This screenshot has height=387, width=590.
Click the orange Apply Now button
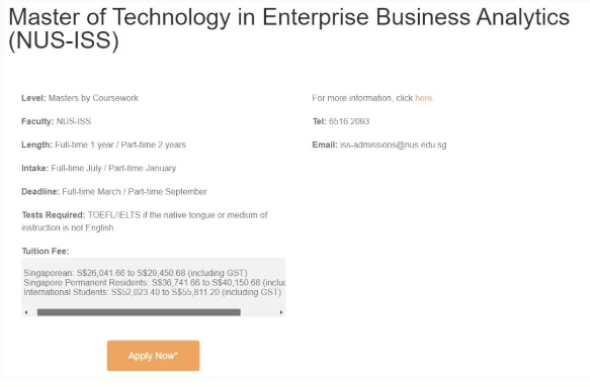point(153,355)
